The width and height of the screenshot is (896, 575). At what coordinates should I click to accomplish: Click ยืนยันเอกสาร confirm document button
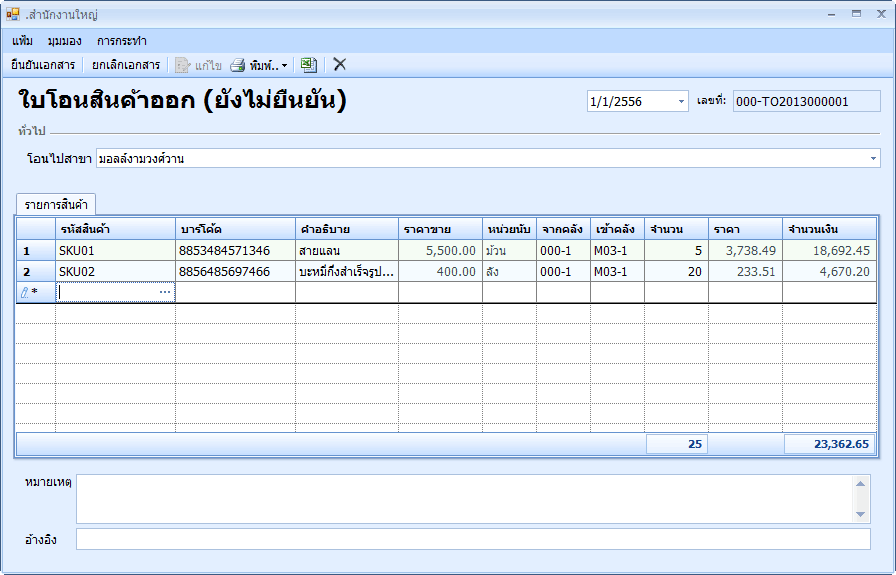43,65
